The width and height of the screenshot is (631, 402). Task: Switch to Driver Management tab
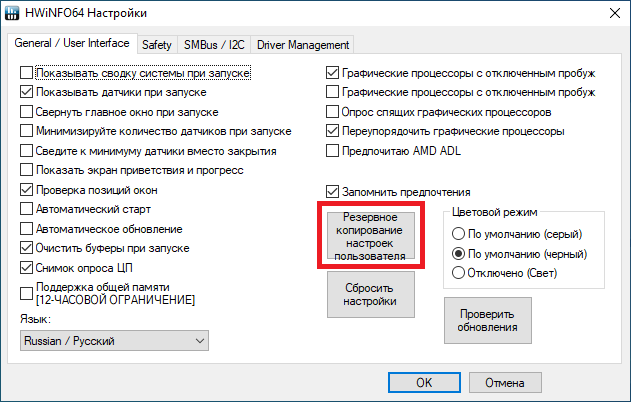[302, 45]
